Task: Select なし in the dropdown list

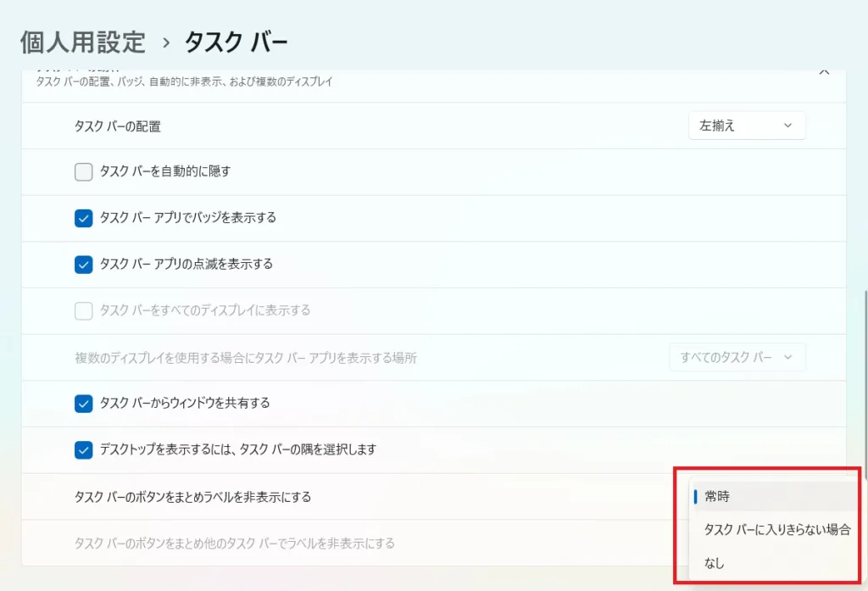Action: (715, 563)
